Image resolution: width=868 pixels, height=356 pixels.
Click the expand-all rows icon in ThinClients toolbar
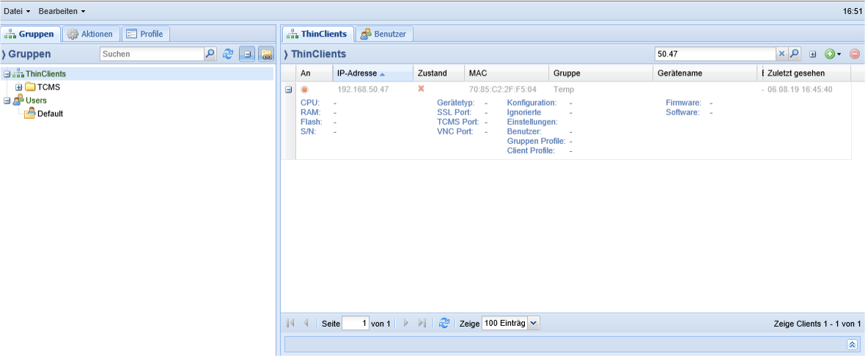tap(813, 54)
